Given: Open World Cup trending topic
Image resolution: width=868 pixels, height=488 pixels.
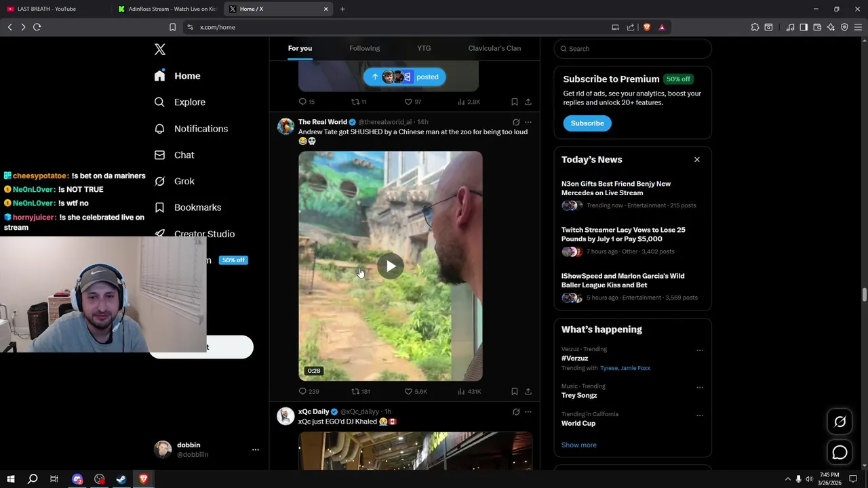Looking at the screenshot, I should 578,423.
